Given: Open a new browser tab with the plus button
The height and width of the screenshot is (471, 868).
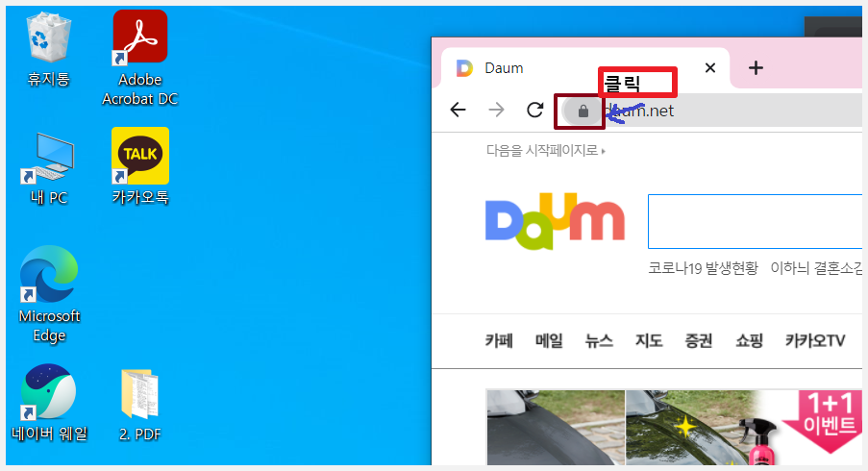Looking at the screenshot, I should pyautogui.click(x=756, y=68).
